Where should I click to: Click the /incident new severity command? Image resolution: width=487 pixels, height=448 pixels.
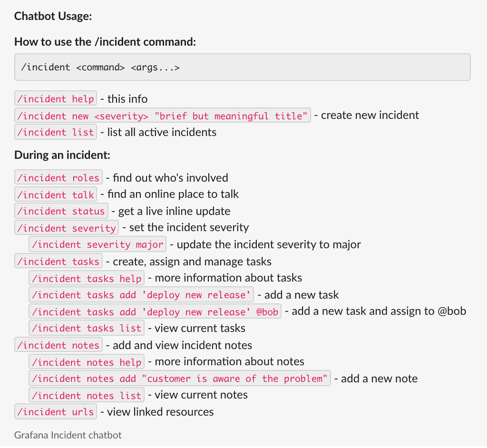point(163,116)
